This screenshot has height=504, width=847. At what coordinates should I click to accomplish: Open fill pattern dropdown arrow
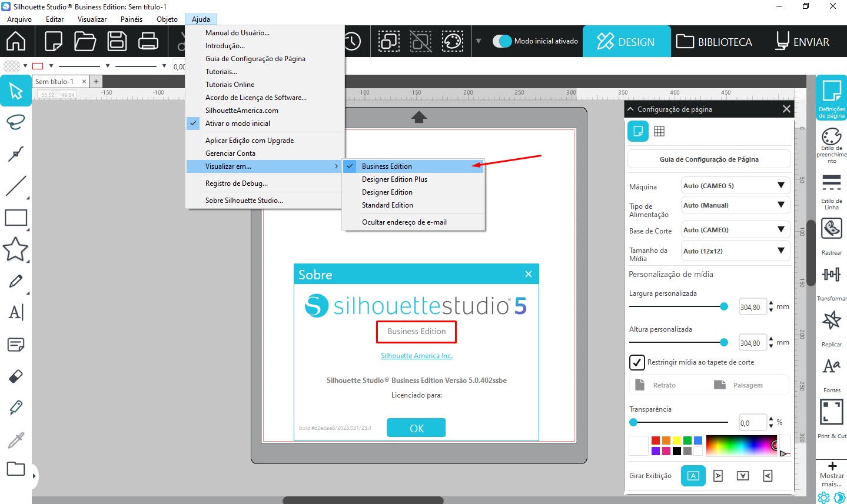25,66
